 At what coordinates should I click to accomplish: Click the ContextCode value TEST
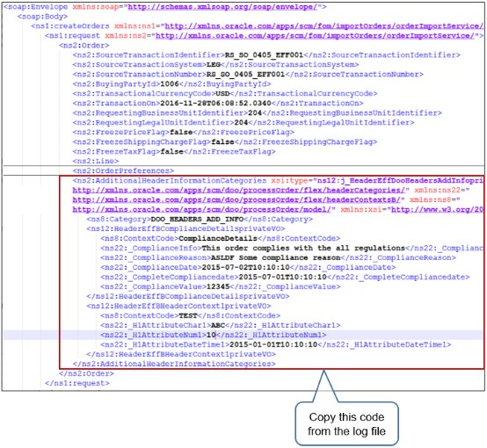(x=188, y=315)
